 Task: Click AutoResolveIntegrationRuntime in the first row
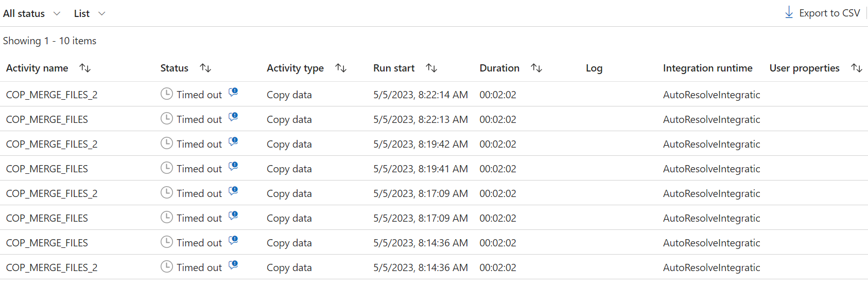(x=711, y=95)
